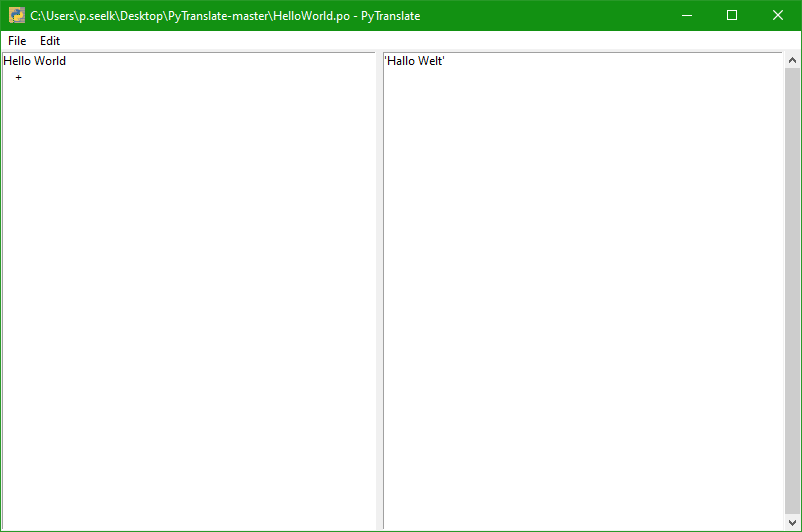Open the Edit menu

click(50, 41)
